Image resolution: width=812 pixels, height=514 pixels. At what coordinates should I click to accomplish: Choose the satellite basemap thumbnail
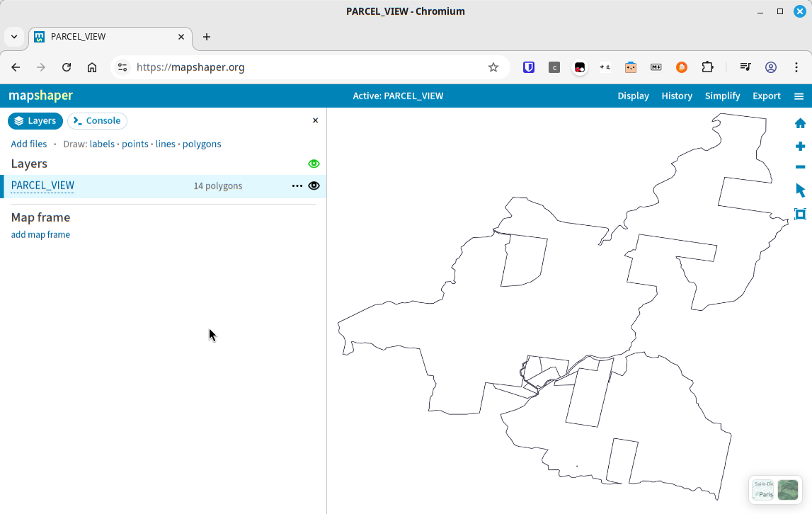coord(788,490)
